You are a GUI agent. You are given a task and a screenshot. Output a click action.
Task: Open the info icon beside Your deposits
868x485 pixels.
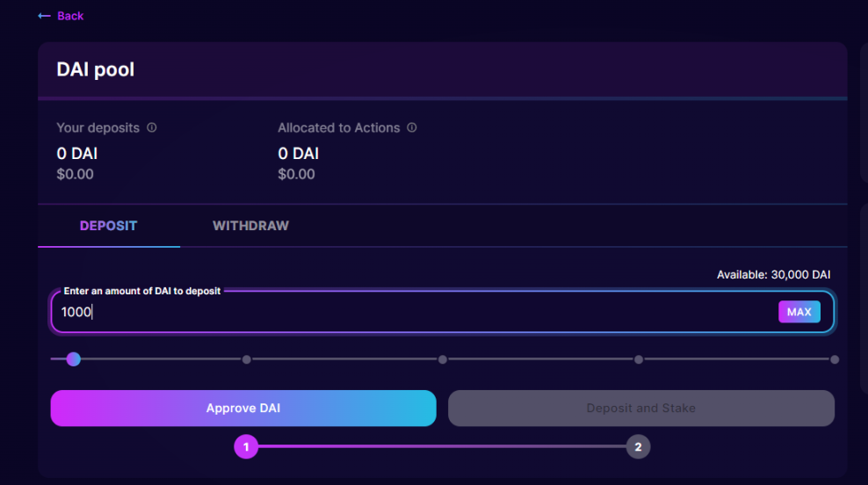[152, 127]
